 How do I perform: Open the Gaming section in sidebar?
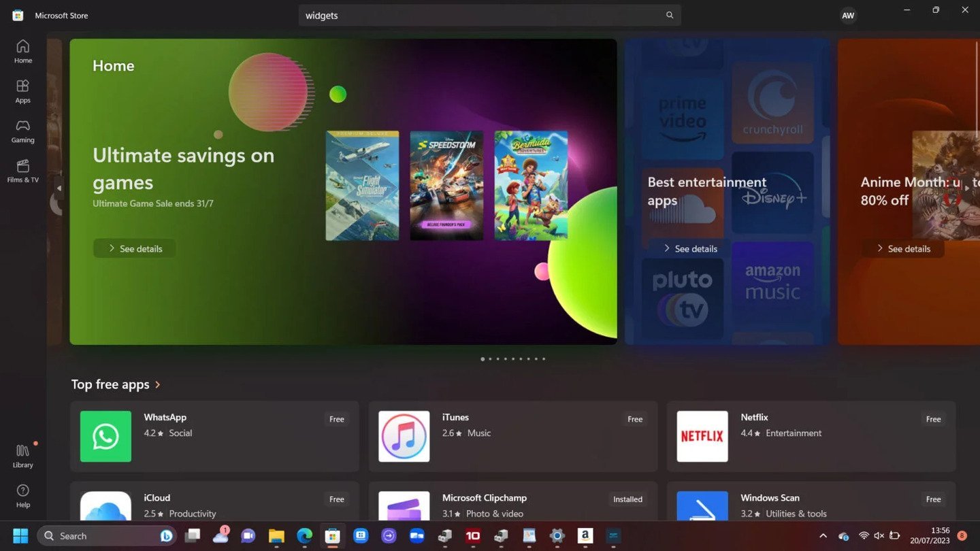pos(23,131)
